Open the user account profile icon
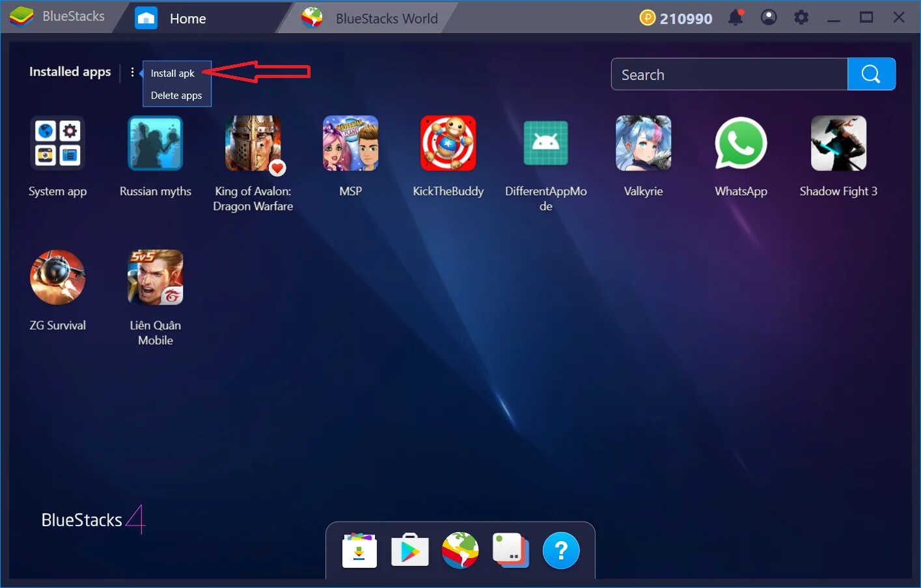Screen dimensions: 921x588 pyautogui.click(x=769, y=18)
